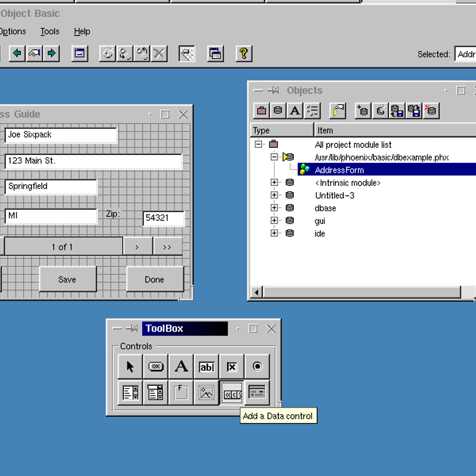
Task: Click the state field containing MI
Action: pos(51,216)
